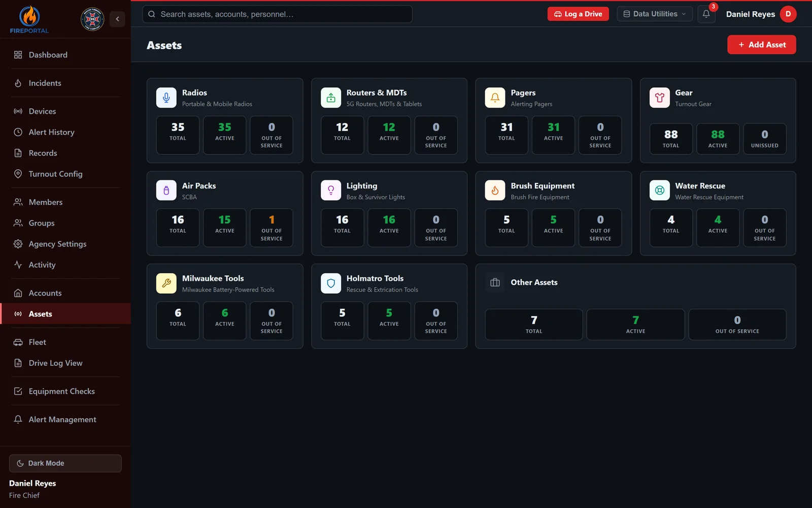Click Gear unissued count tile
This screenshot has width=812, height=508.
764,139
